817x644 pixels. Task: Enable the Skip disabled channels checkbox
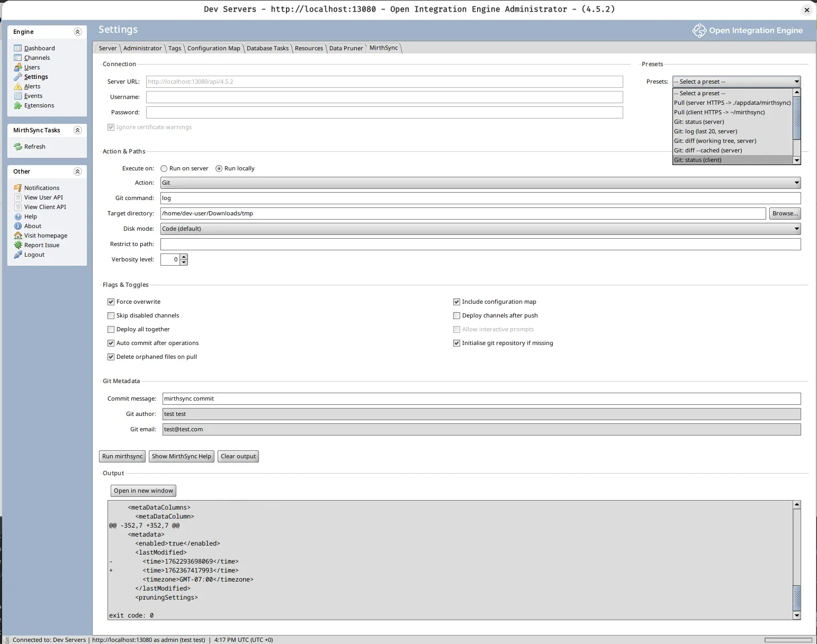coord(111,315)
